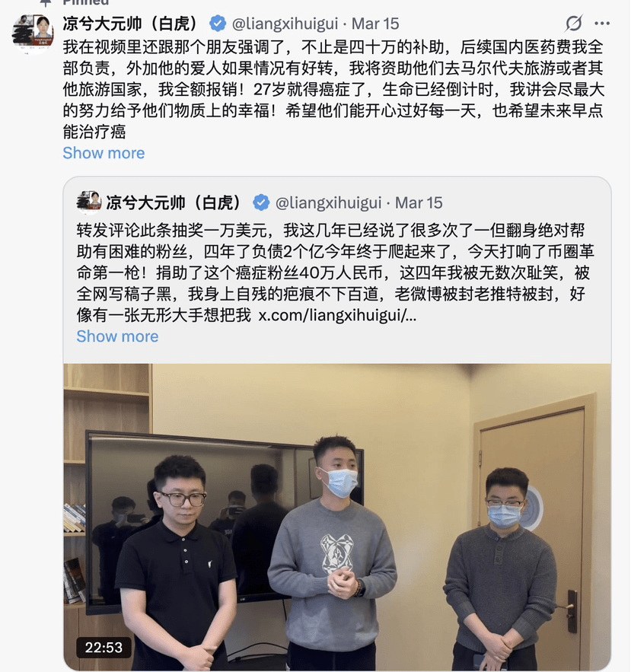This screenshot has height=672, width=631.
Task: Play the video of three men
Action: (x=337, y=517)
